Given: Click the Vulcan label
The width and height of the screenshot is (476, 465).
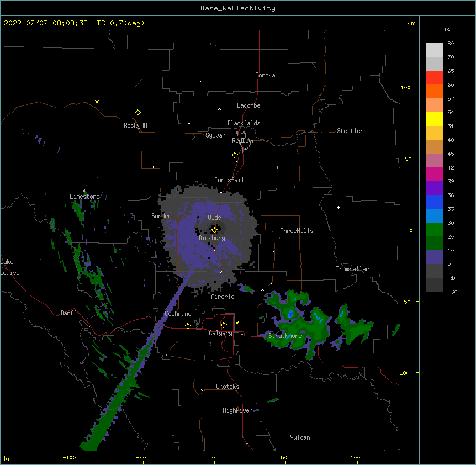Looking at the screenshot, I should [300, 437].
